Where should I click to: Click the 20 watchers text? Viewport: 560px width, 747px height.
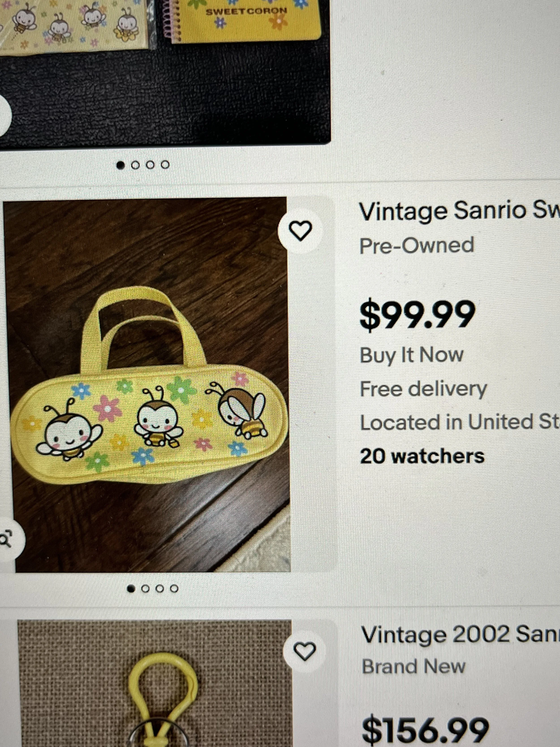[422, 456]
